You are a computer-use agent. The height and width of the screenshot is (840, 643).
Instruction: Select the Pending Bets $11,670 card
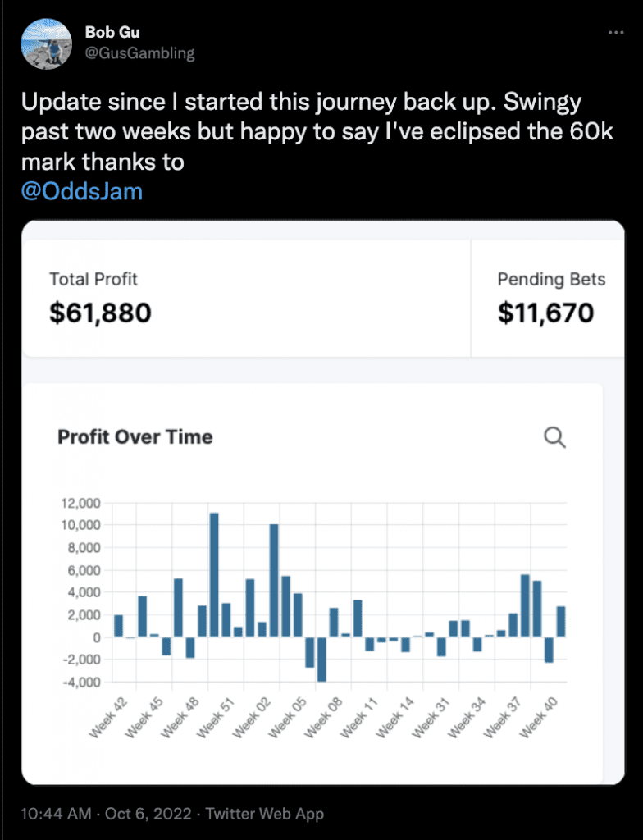pos(548,299)
